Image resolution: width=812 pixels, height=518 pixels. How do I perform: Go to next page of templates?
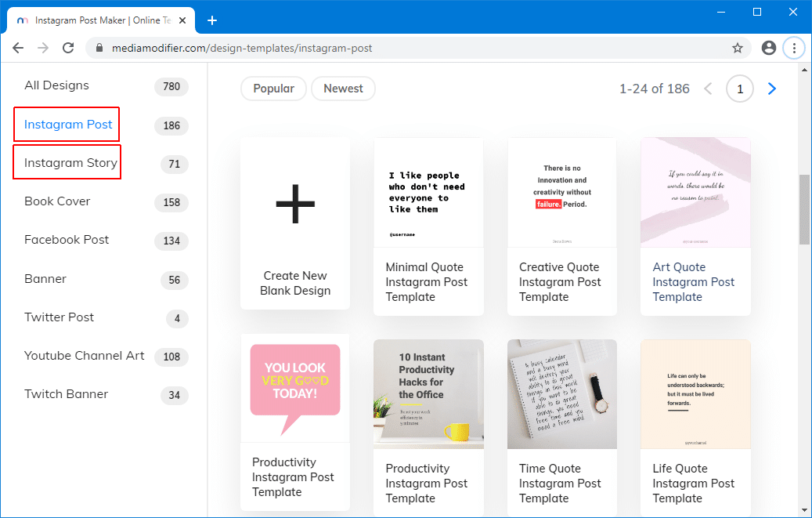pyautogui.click(x=772, y=89)
